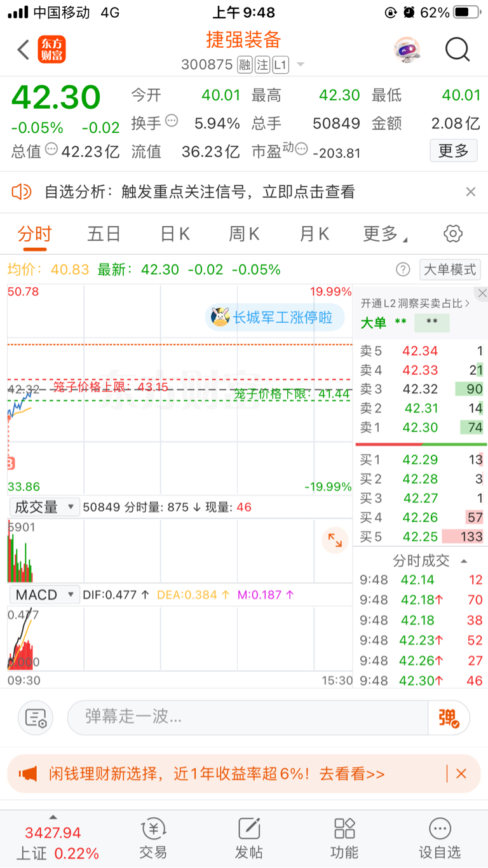Select the 买1 order row at 42.29
Image resolution: width=488 pixels, height=868 pixels.
point(421,459)
